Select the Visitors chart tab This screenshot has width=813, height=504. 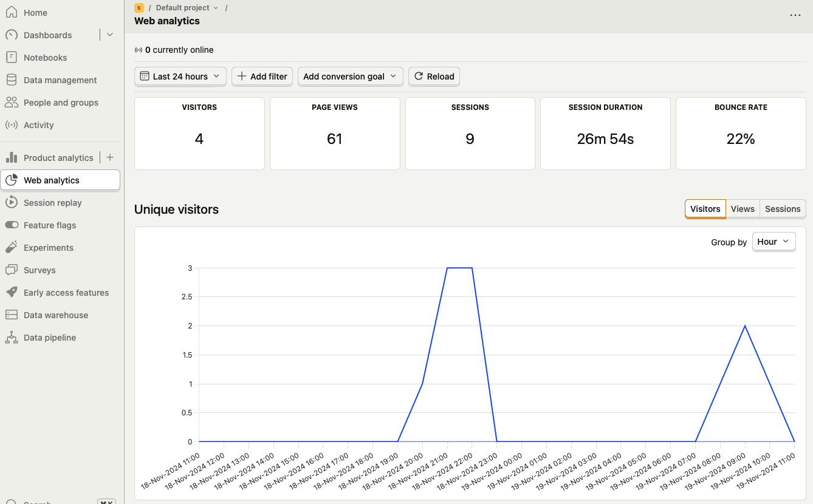click(x=705, y=209)
